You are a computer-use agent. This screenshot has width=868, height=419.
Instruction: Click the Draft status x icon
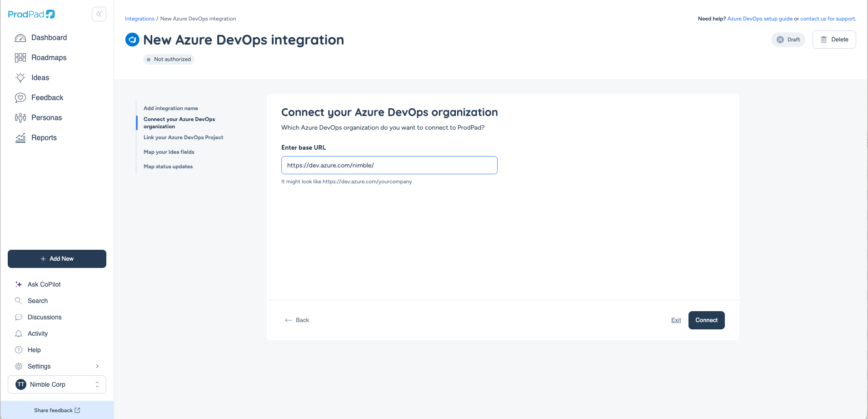click(780, 40)
